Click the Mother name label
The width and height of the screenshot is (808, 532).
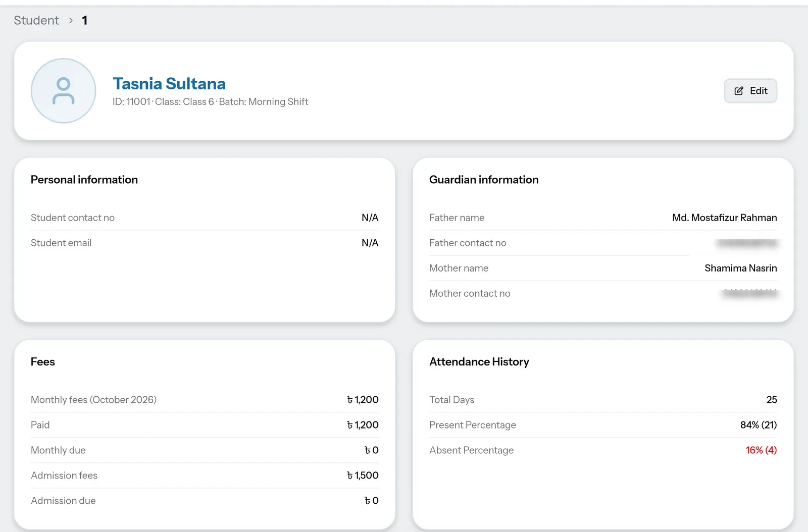459,268
